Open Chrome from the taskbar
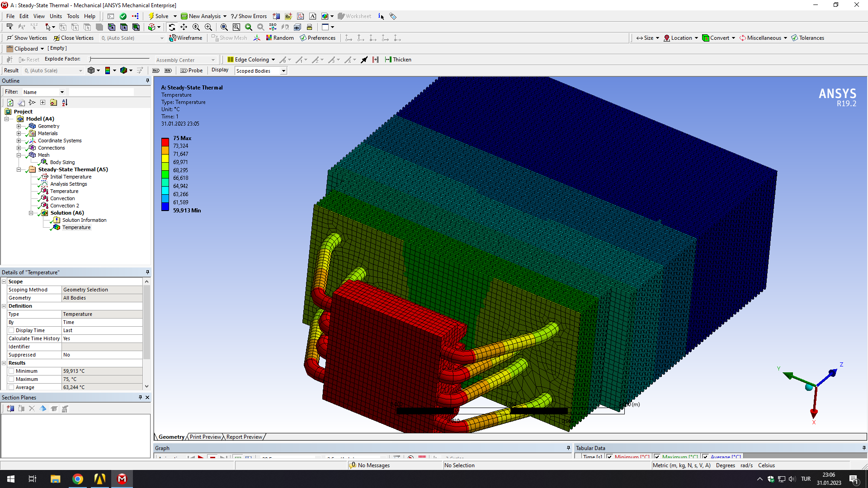 pos(78,479)
